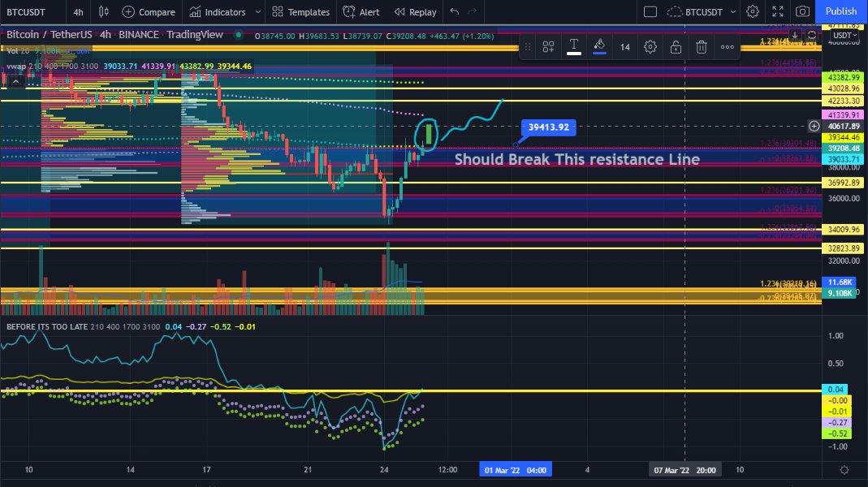
Task: Toggle the drawing lock icon
Action: coord(675,46)
